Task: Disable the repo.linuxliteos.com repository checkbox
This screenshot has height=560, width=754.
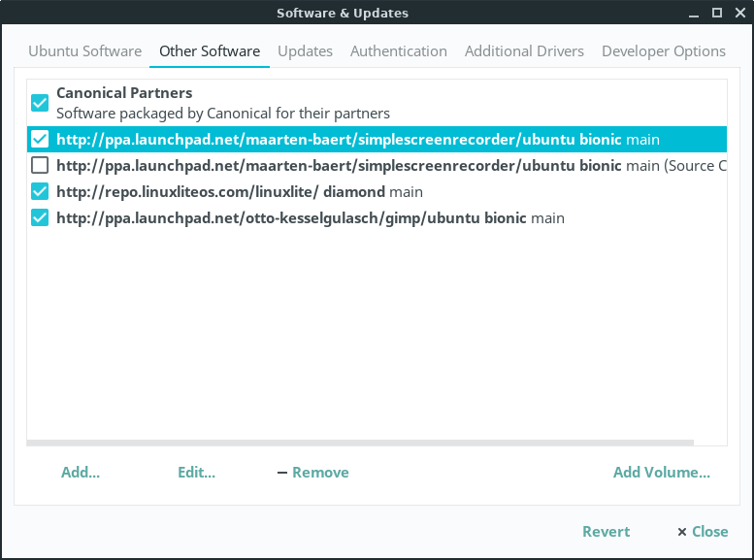Action: (x=40, y=191)
